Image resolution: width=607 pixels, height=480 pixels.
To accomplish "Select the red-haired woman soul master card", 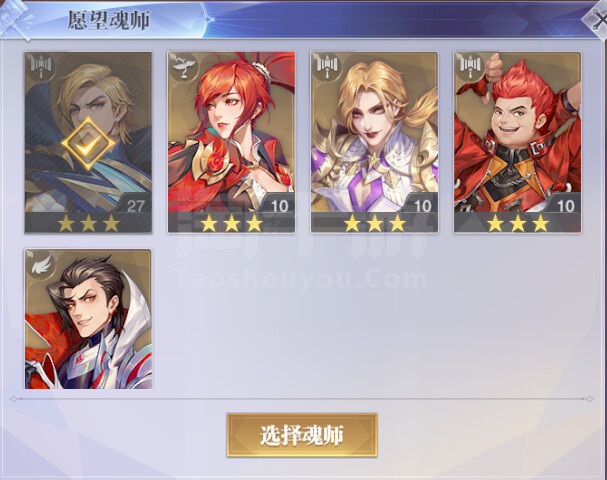I will (x=231, y=142).
